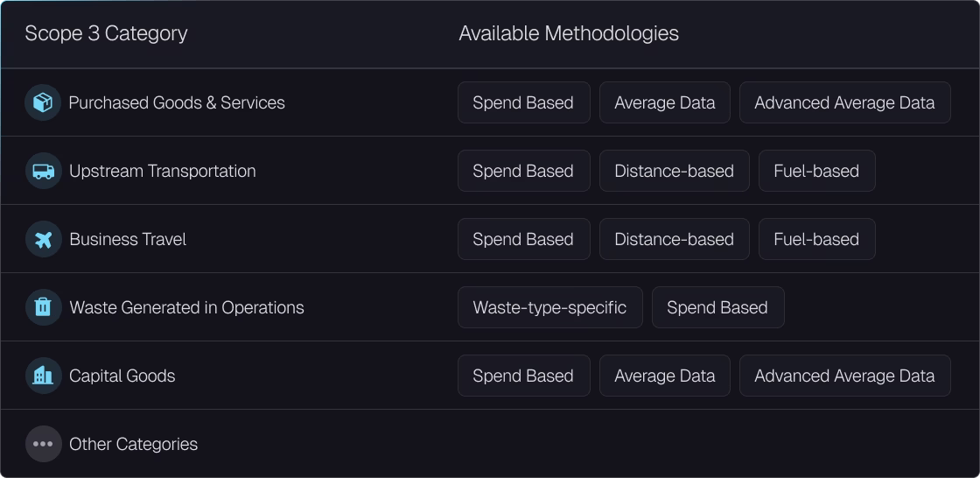Viewport: 980px width, 478px height.
Task: Click the Other Categories ellipsis icon
Action: click(x=43, y=444)
